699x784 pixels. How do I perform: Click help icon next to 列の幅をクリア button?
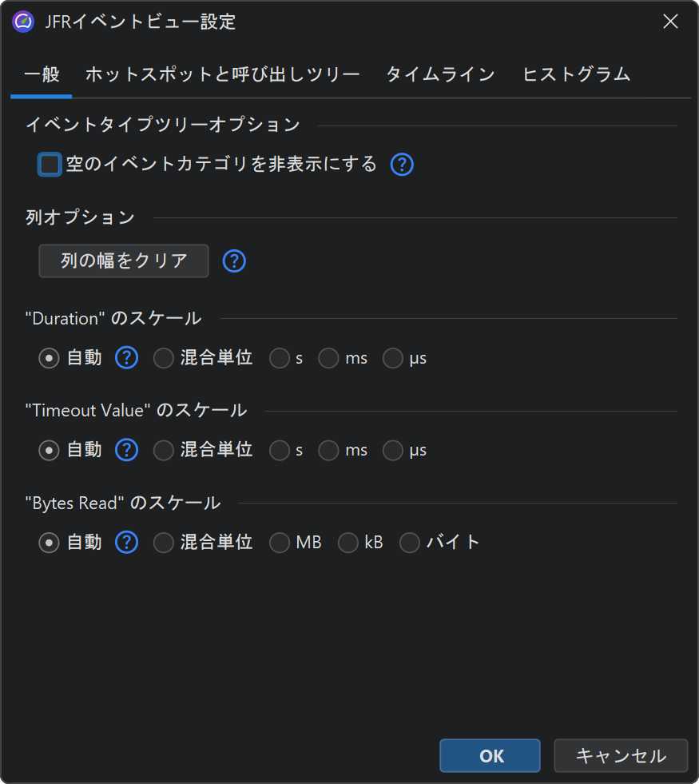tap(234, 261)
